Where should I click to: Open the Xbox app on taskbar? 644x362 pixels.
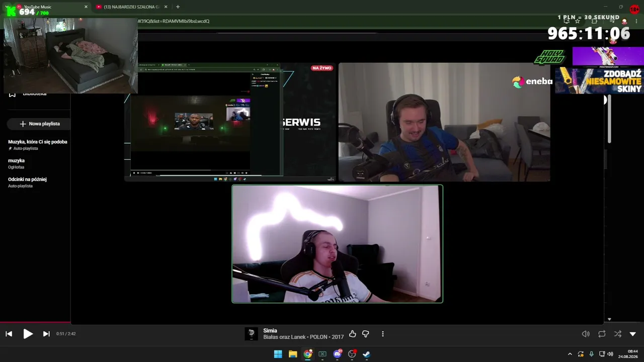tap(323, 354)
